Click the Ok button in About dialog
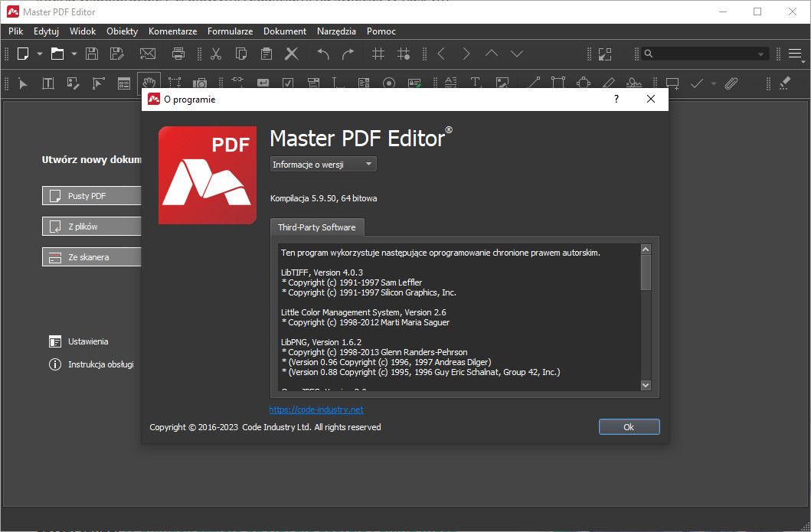 629,427
